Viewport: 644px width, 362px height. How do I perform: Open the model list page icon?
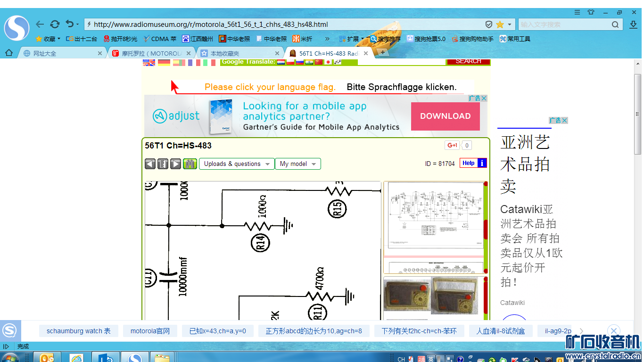click(x=163, y=164)
